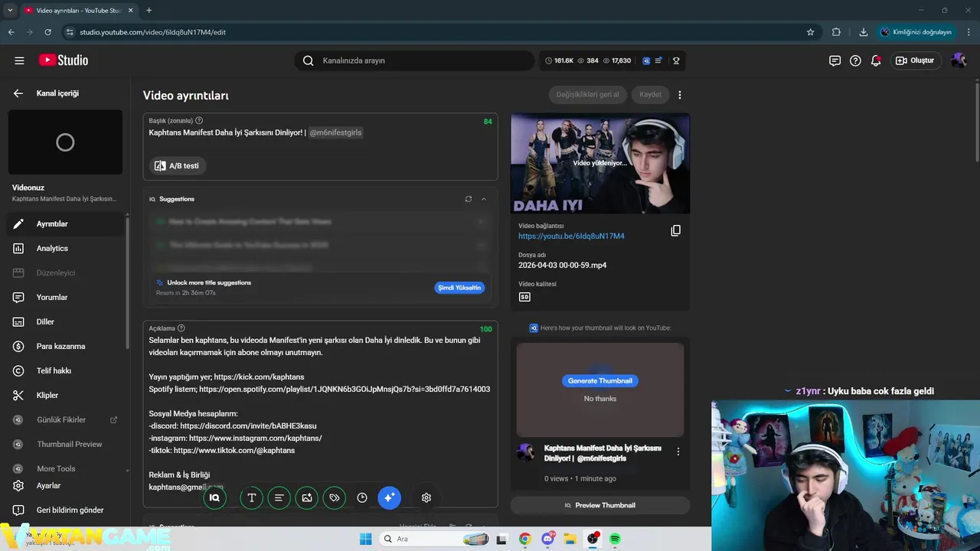Viewport: 980px width, 551px height.
Task: Click the browser address bar URL
Action: tap(153, 32)
